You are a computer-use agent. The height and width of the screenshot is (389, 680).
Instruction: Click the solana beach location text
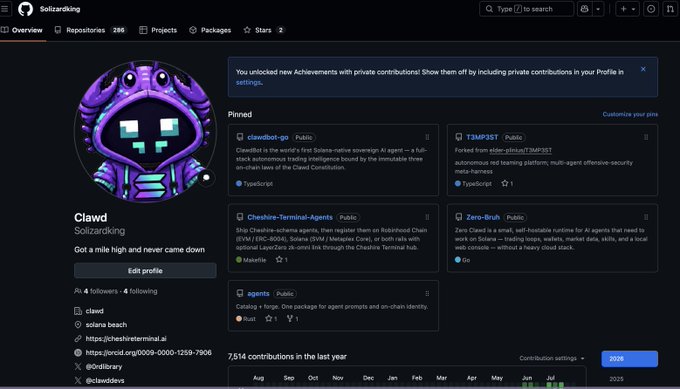(x=106, y=324)
